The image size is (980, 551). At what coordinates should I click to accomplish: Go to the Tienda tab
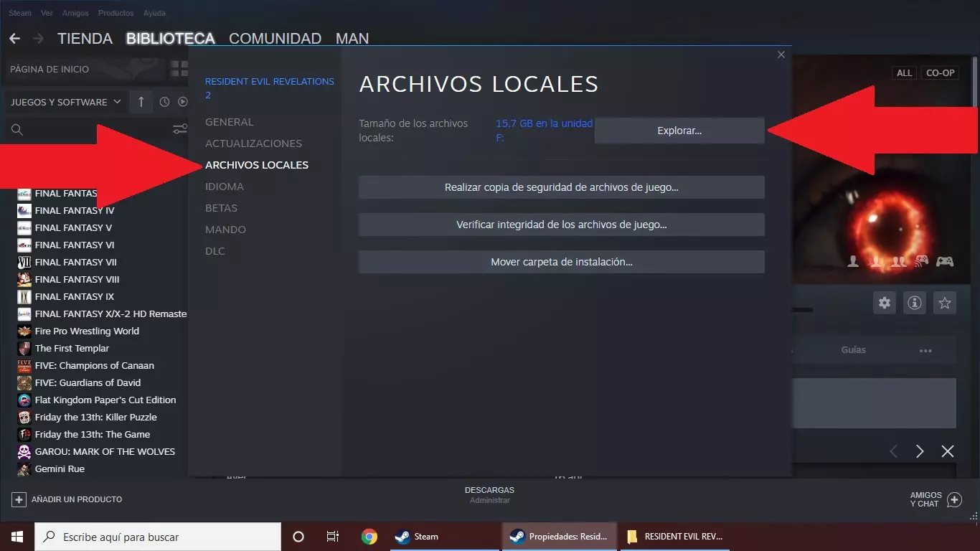click(85, 38)
